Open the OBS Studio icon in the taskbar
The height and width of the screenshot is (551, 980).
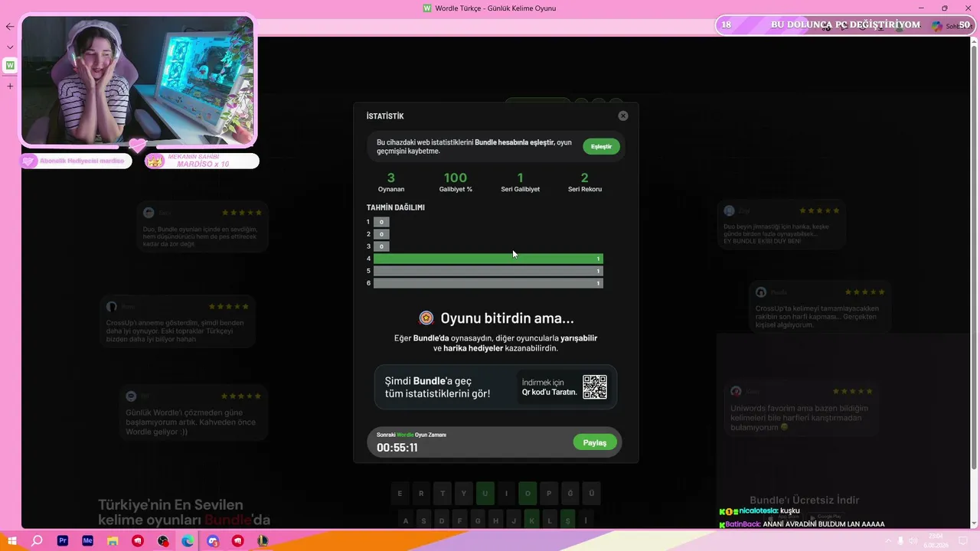pos(163,541)
